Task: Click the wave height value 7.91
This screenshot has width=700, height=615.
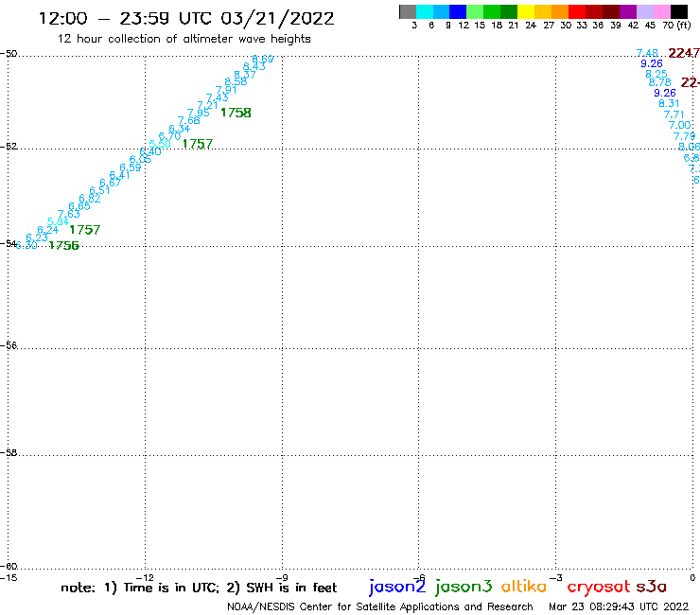Action: tap(226, 90)
